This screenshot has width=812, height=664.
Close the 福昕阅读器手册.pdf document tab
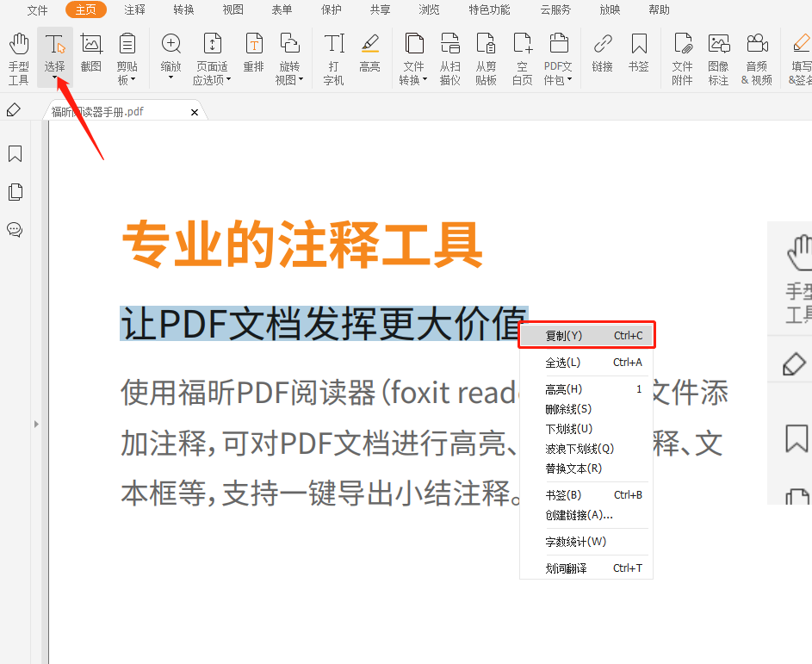tap(195, 112)
